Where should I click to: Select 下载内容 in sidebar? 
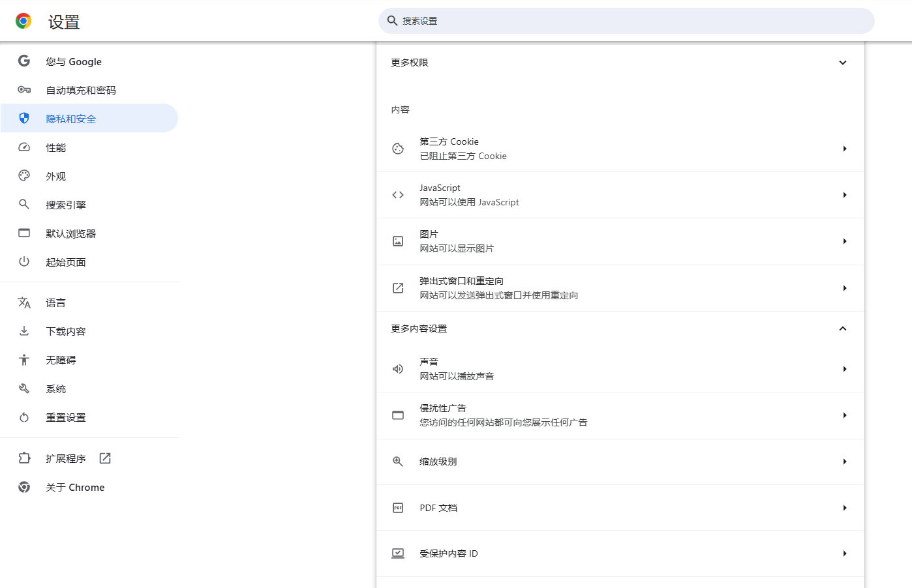point(89,331)
